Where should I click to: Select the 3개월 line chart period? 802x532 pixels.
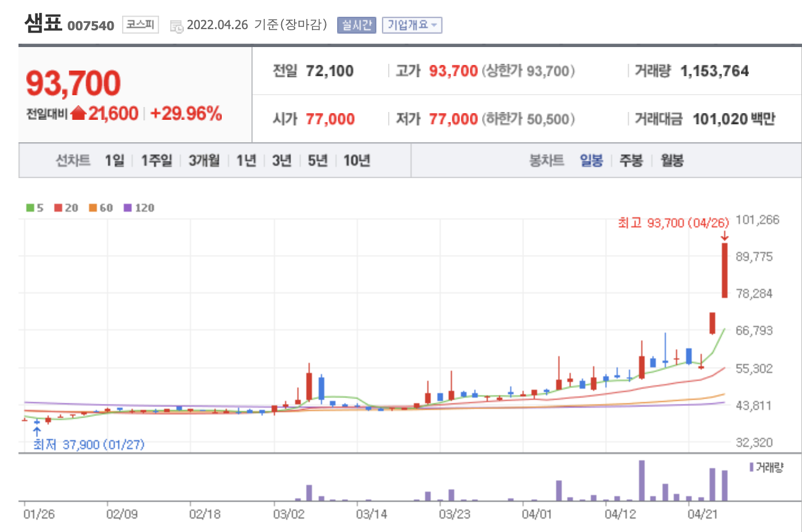click(x=204, y=161)
